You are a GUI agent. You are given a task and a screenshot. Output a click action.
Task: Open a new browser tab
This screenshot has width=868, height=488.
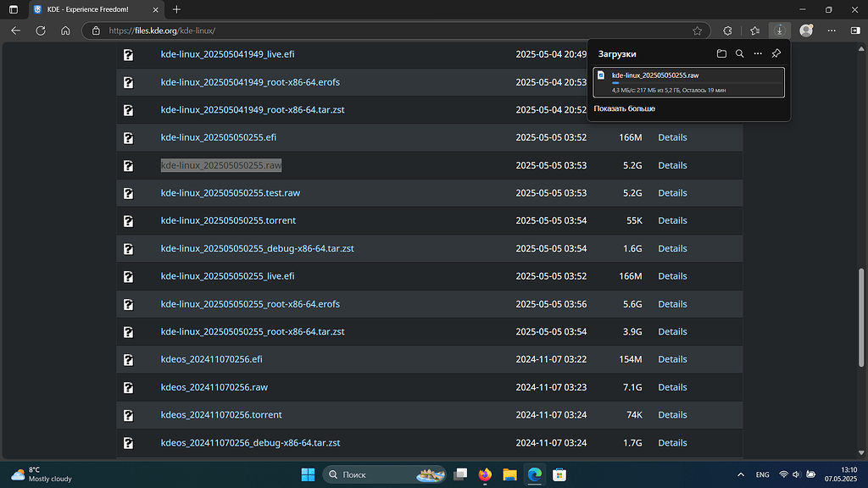pos(176,10)
